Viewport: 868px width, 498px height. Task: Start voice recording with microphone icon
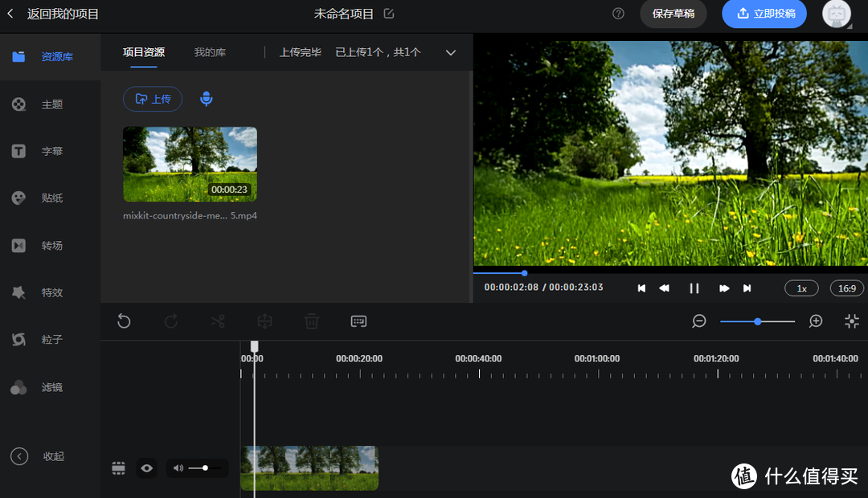pyautogui.click(x=207, y=99)
